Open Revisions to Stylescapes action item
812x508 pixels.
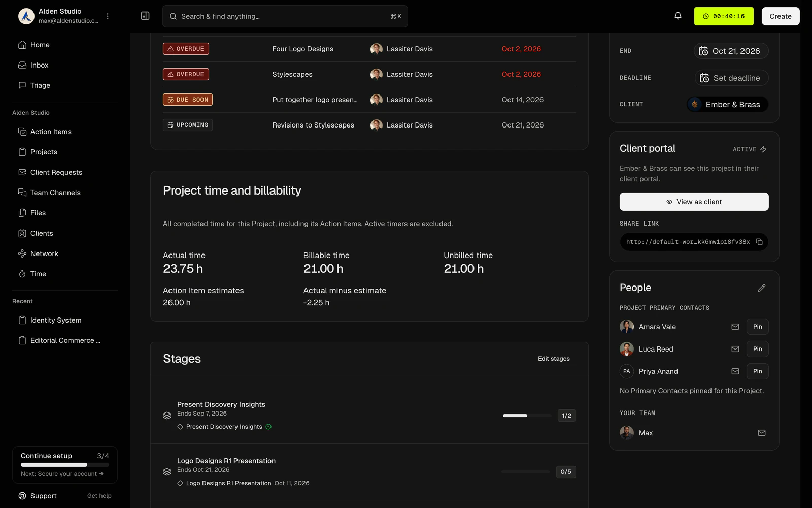[x=313, y=125]
